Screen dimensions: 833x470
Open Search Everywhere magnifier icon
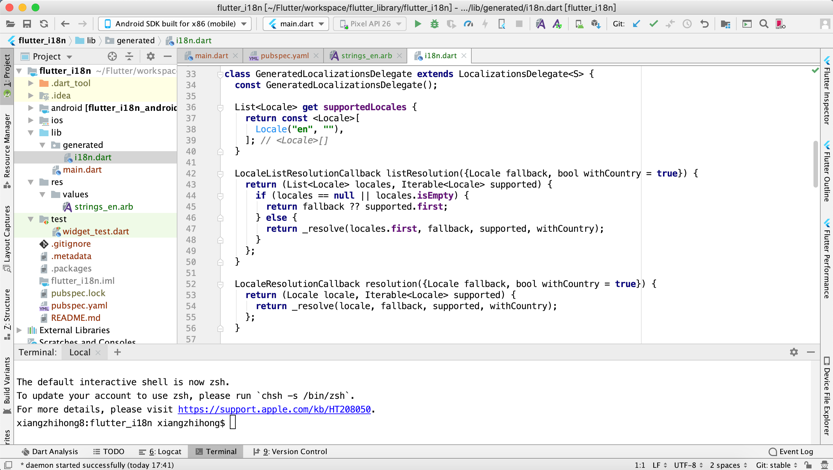[763, 24]
